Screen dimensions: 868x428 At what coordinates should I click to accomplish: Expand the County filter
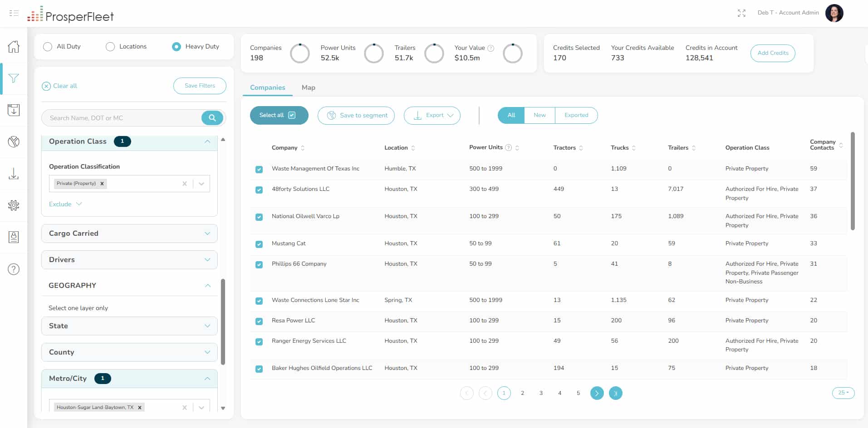(x=129, y=352)
